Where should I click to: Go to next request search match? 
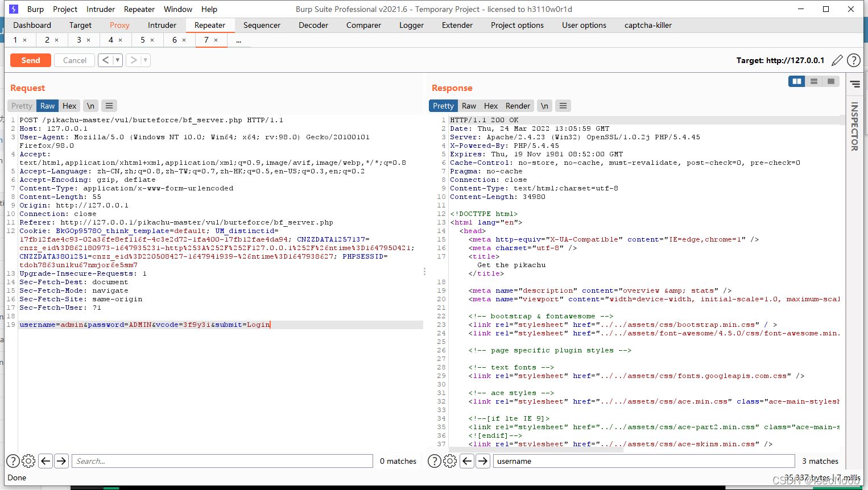point(61,461)
